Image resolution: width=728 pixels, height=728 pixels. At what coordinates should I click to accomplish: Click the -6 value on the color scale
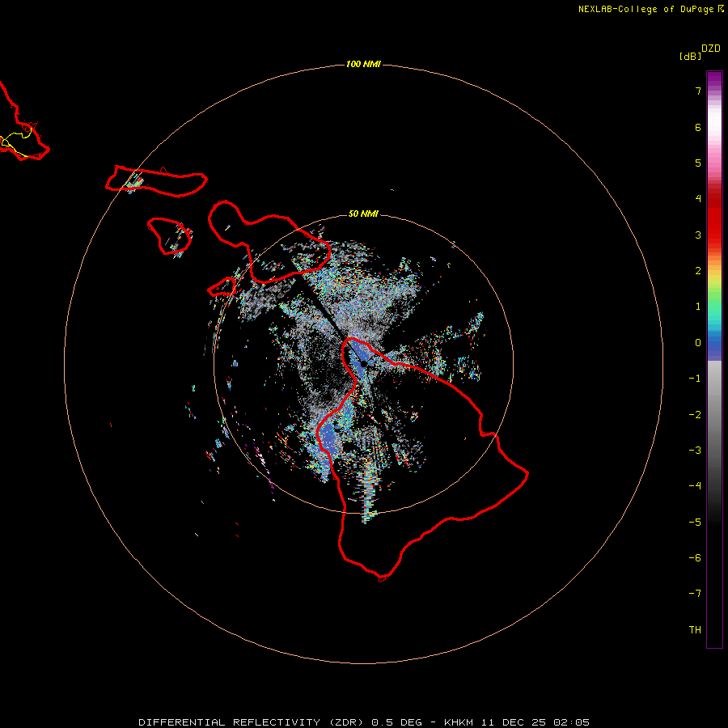(695, 558)
